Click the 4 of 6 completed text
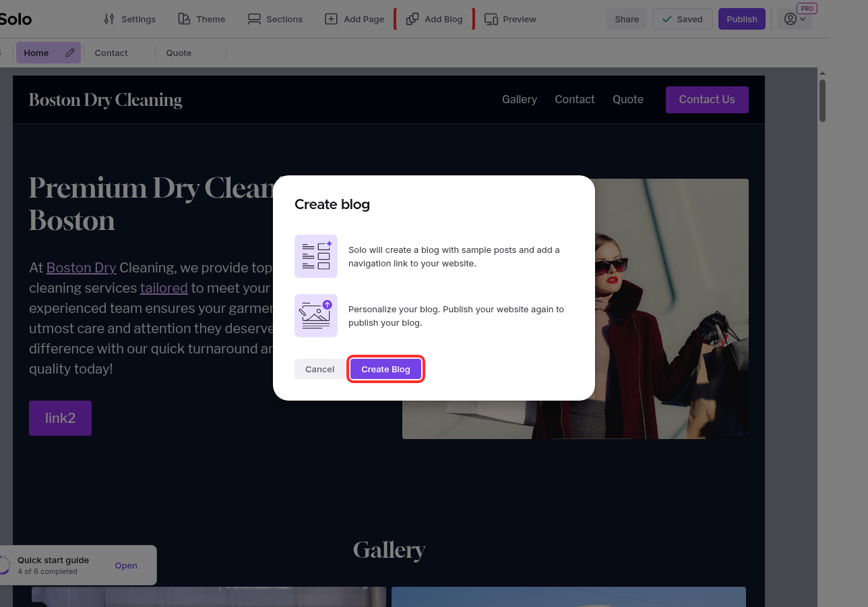Screen dimensions: 868x607 (47, 571)
